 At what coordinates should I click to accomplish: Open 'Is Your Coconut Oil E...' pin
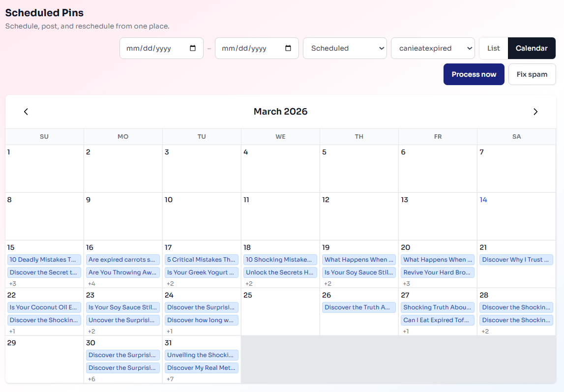44,307
